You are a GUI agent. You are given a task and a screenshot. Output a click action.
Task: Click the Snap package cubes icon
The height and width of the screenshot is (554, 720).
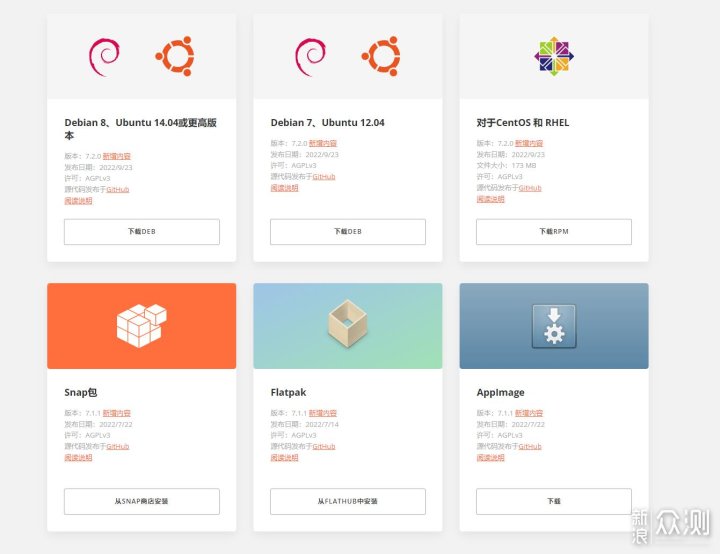point(141,326)
